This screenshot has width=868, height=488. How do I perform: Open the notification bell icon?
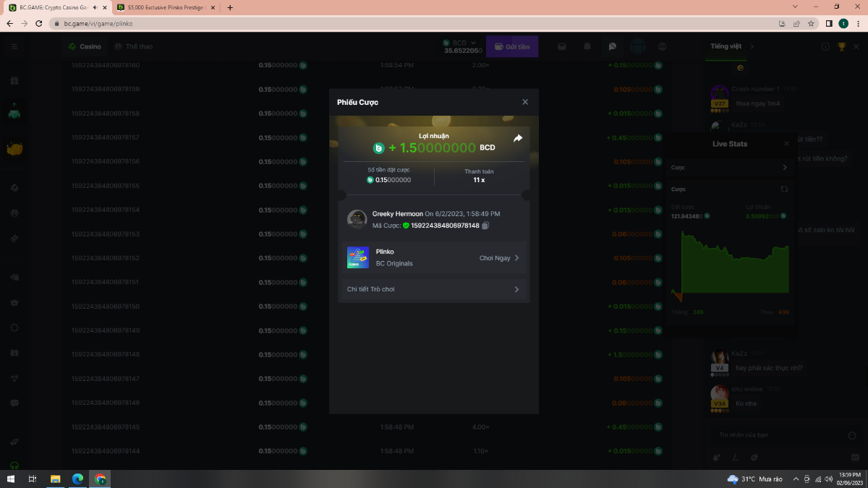coord(587,46)
